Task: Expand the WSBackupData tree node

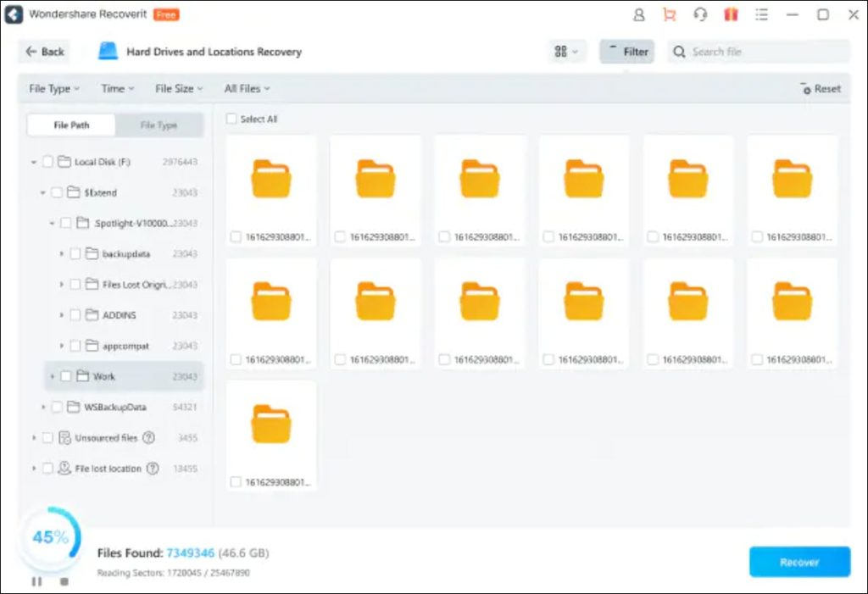Action: (42, 407)
